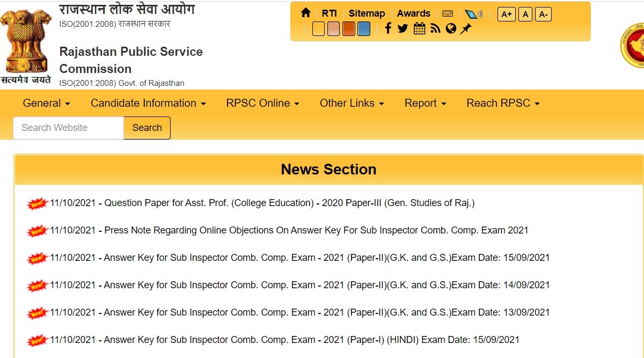
Task: Increase font size with A+ button
Action: coord(506,14)
